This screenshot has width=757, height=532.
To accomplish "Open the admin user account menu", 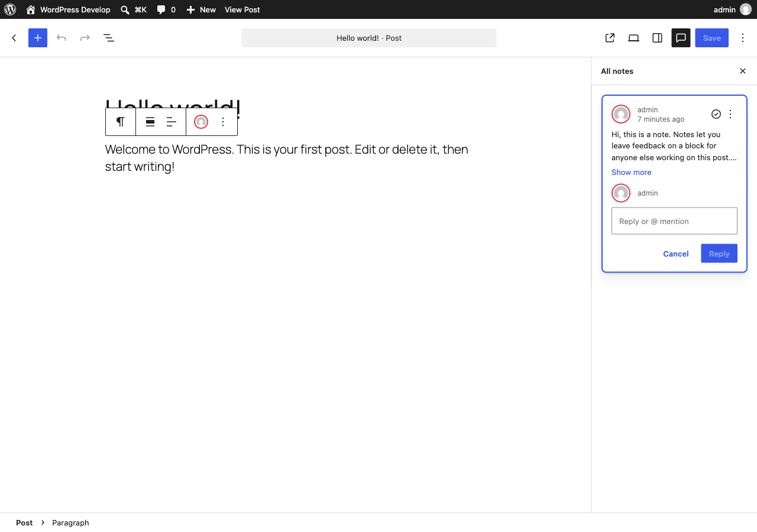I will (732, 9).
